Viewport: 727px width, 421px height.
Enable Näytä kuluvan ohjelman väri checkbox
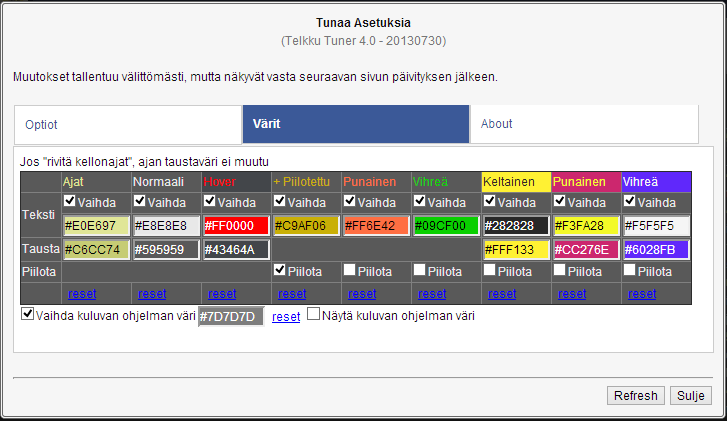[x=314, y=315]
